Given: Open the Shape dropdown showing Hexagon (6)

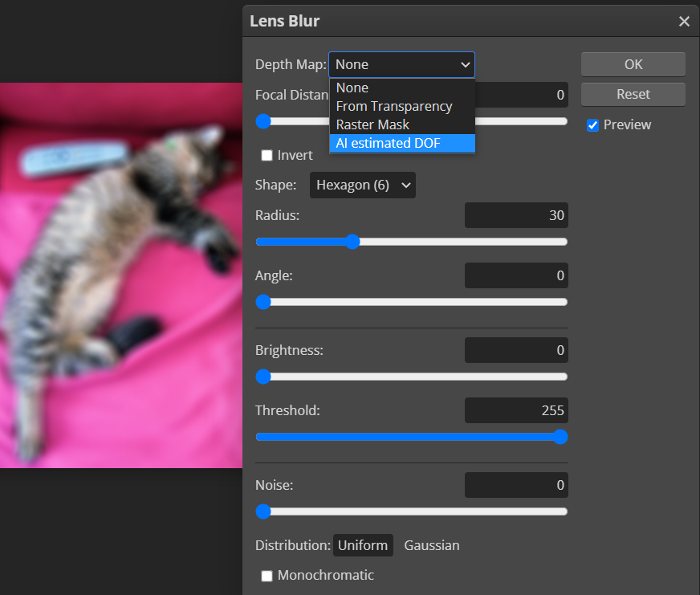Looking at the screenshot, I should click(362, 185).
